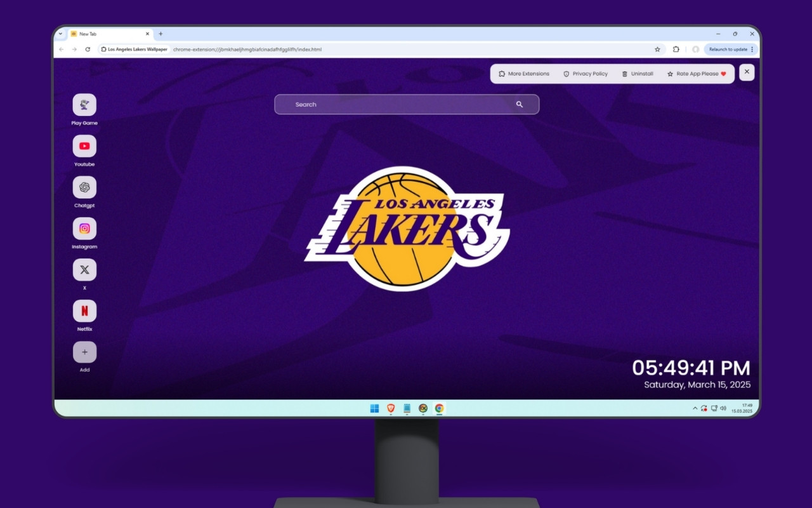
Task: Expand the tab search chevron
Action: click(61, 34)
